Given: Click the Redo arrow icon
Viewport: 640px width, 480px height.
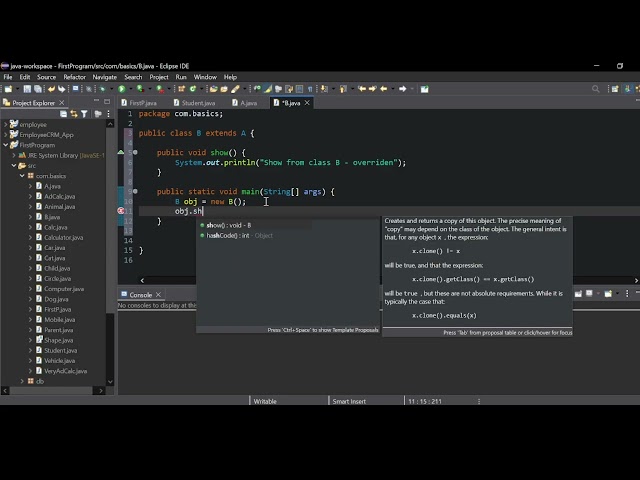Looking at the screenshot, I should [x=62, y=89].
